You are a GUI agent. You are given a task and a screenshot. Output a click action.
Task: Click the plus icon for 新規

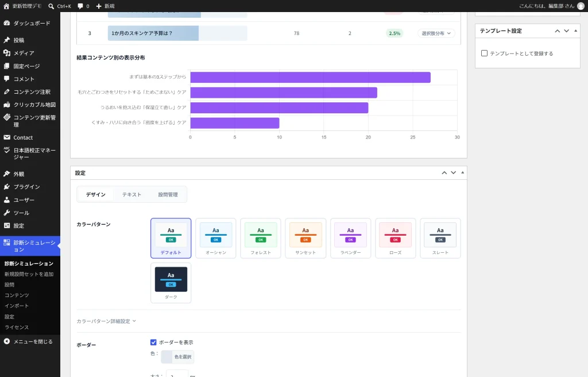[99, 6]
